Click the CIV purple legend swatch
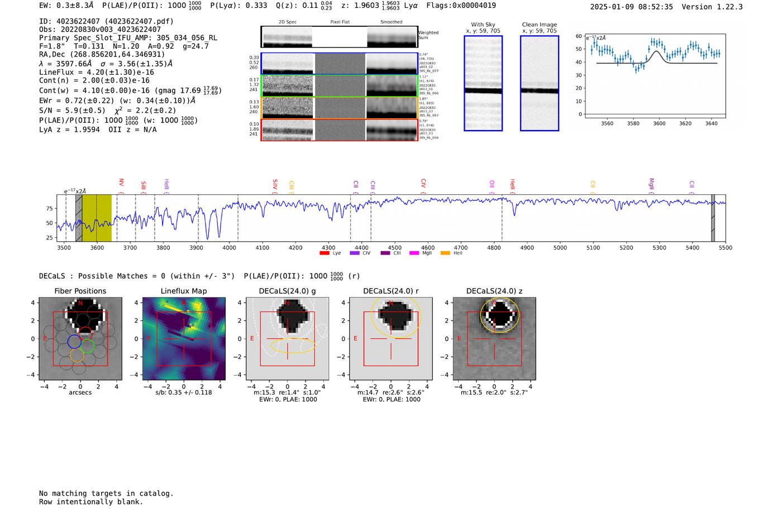This screenshot has height=532, width=782. pyautogui.click(x=354, y=253)
